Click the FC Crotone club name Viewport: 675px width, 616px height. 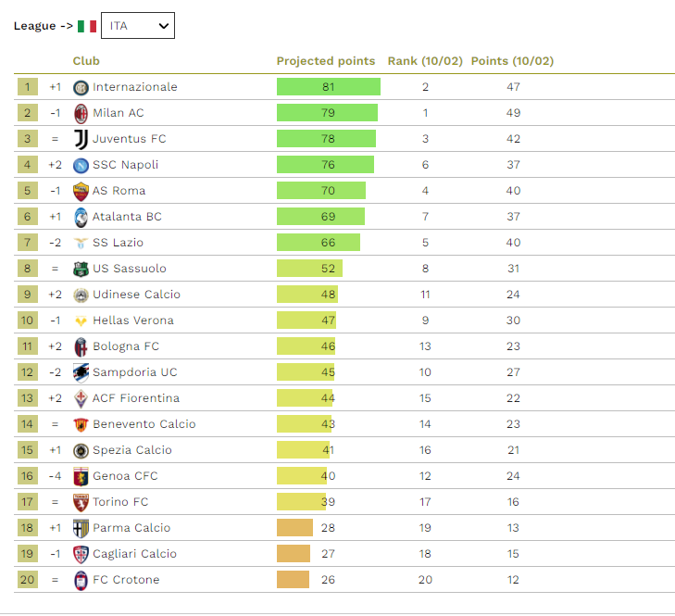coord(126,580)
